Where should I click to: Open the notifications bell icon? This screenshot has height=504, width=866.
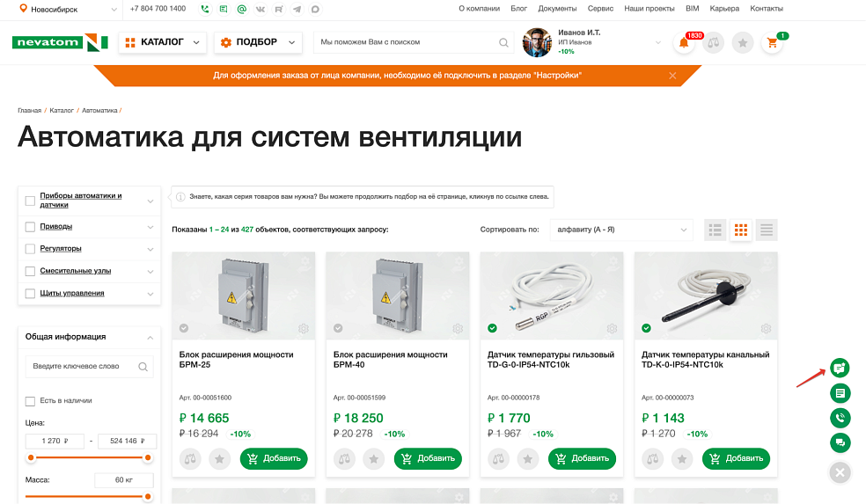pyautogui.click(x=684, y=43)
